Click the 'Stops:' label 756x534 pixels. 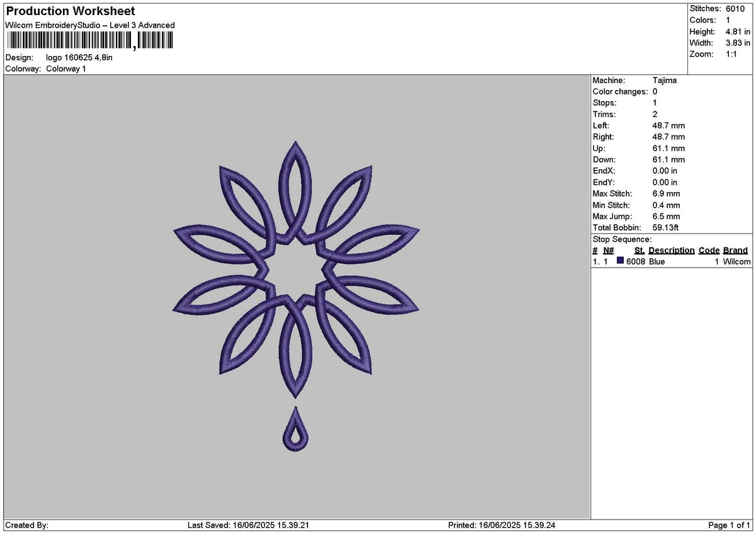point(605,103)
